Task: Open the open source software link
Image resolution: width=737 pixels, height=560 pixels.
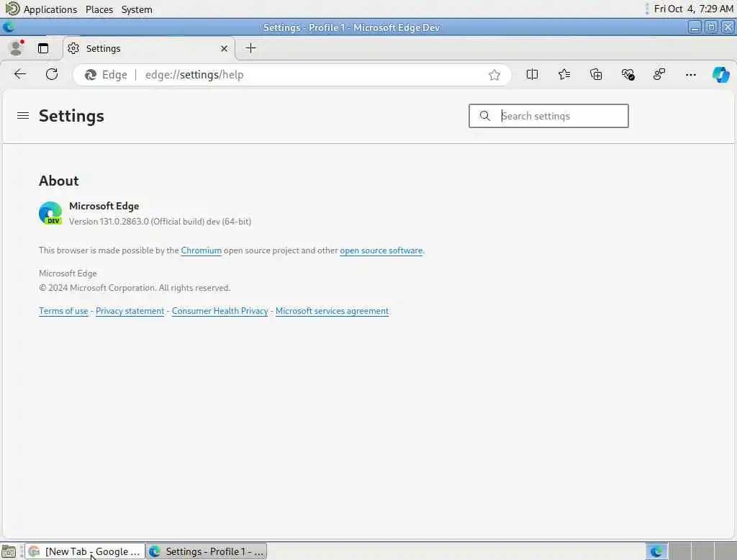Action: pos(381,250)
